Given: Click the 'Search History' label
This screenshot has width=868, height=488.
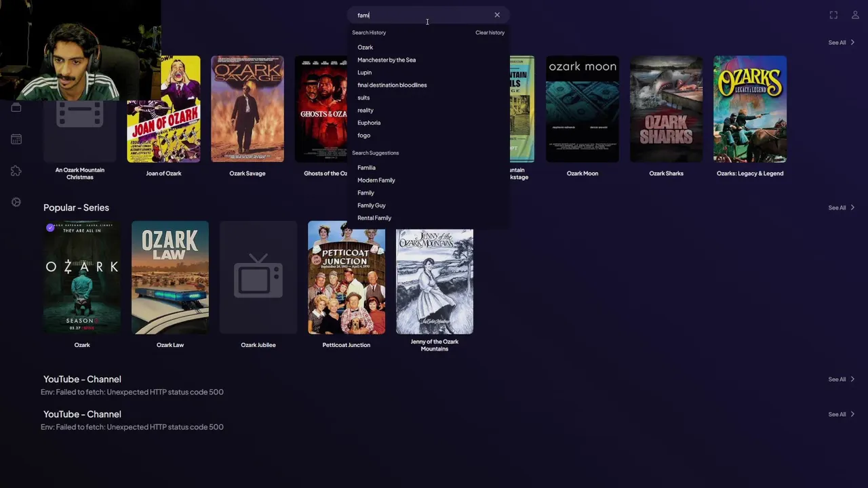Looking at the screenshot, I should (x=369, y=33).
